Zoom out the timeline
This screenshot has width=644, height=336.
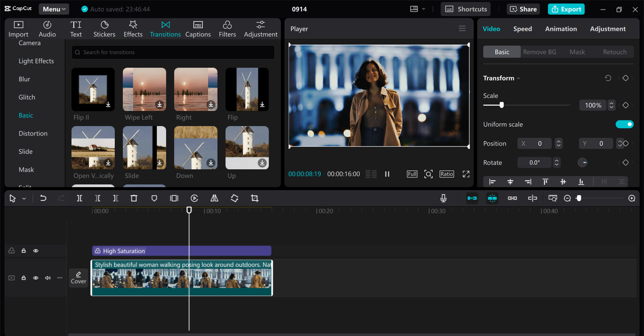[x=567, y=198]
